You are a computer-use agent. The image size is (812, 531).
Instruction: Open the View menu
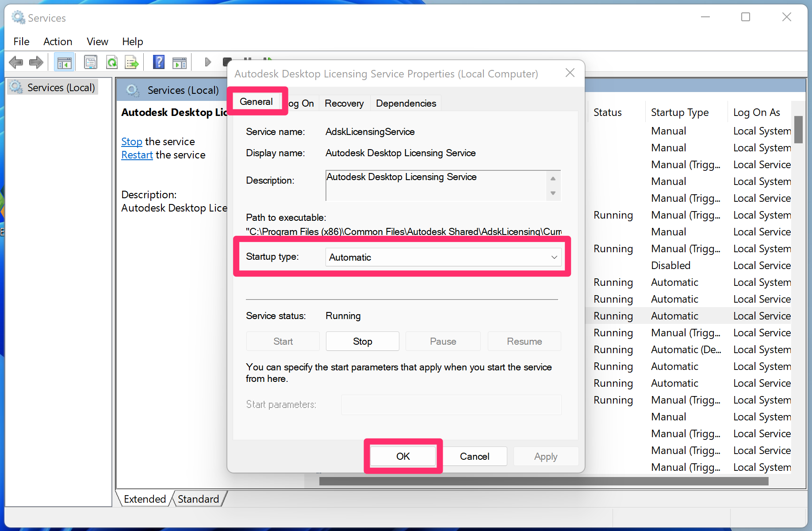97,42
